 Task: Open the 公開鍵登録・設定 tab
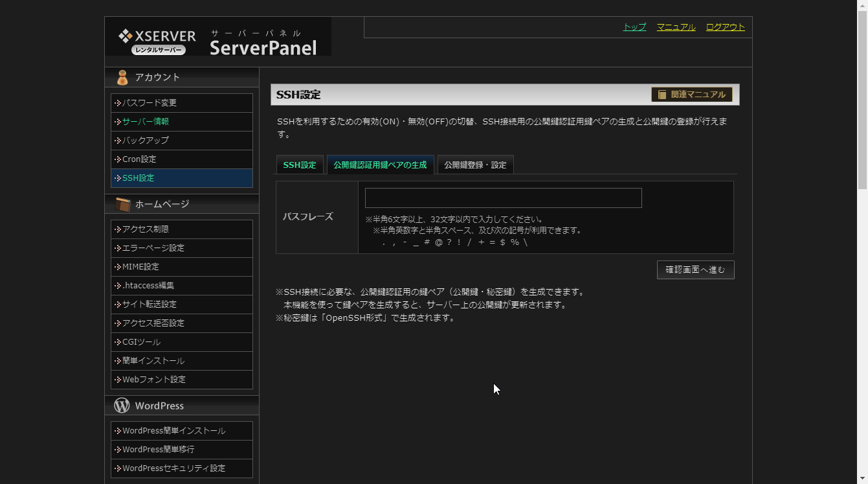click(475, 165)
